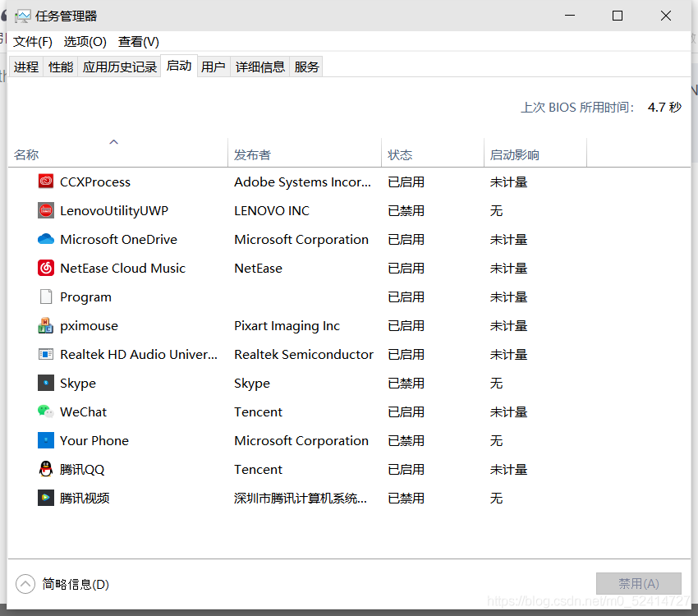
Task: Click the Microsoft OneDrive cloud icon
Action: (46, 239)
